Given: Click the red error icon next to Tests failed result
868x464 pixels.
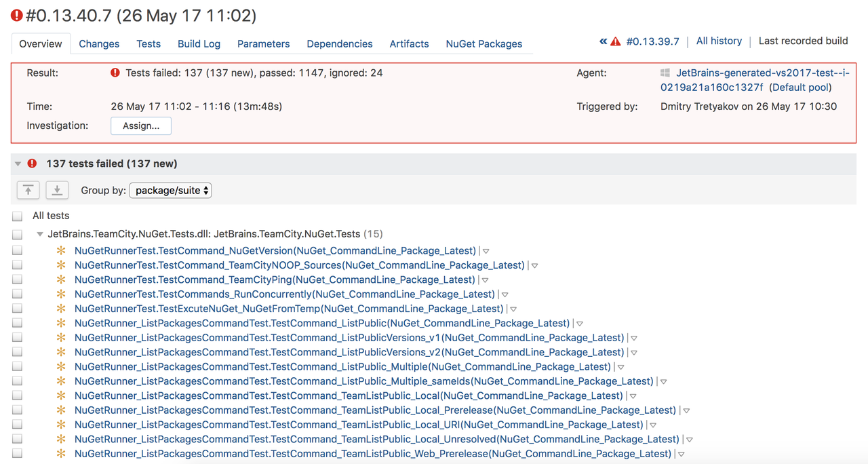Looking at the screenshot, I should (x=115, y=73).
